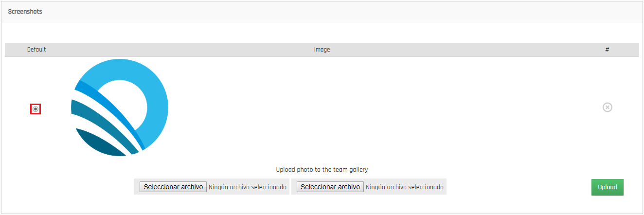Open the blue circular logo screenshot thumbnail

click(120, 107)
